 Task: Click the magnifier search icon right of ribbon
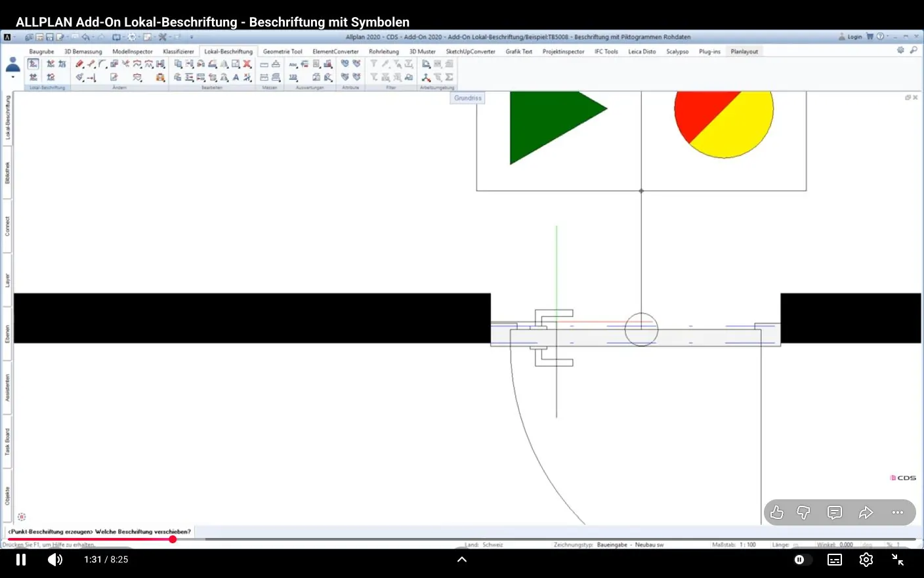coord(913,50)
